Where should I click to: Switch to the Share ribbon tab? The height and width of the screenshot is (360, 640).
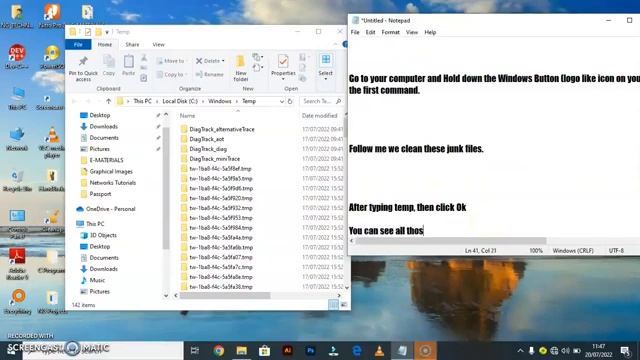tap(132, 44)
